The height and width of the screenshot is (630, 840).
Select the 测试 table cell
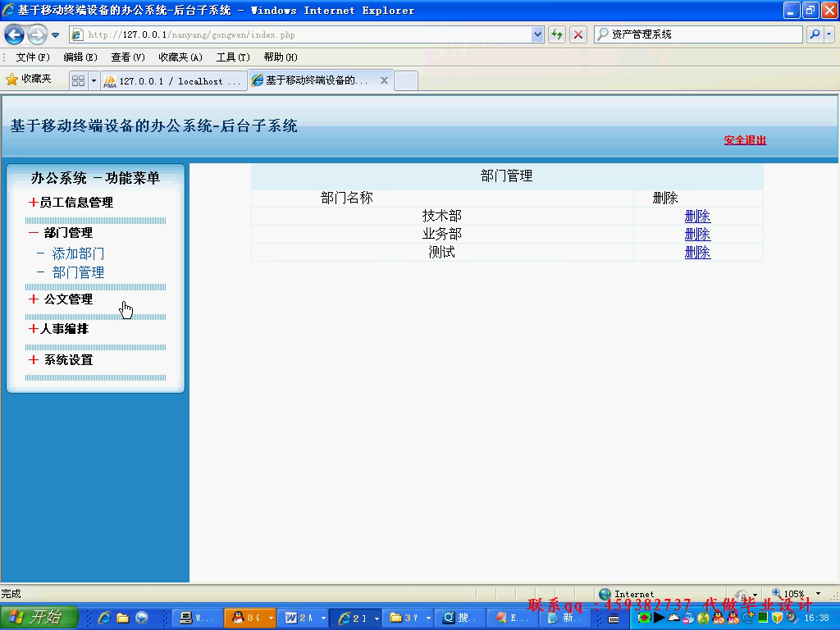tap(442, 253)
